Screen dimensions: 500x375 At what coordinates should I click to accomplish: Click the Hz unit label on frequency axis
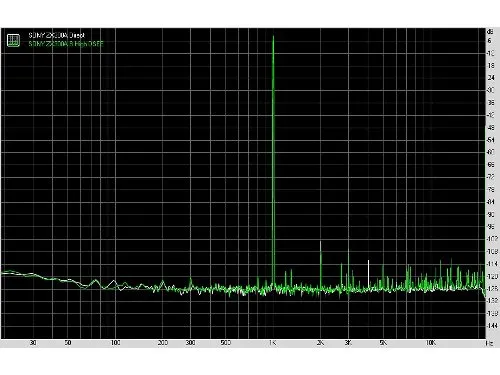pyautogui.click(x=490, y=343)
